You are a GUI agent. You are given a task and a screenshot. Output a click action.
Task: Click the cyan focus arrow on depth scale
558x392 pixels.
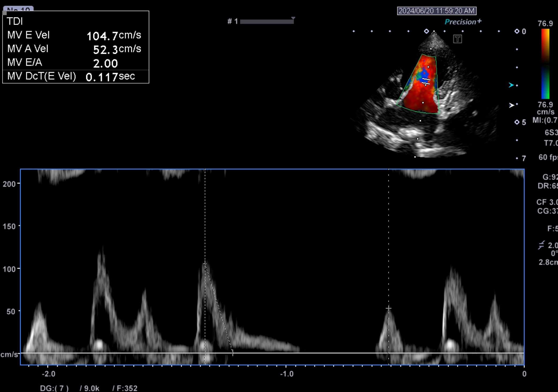[x=511, y=85]
